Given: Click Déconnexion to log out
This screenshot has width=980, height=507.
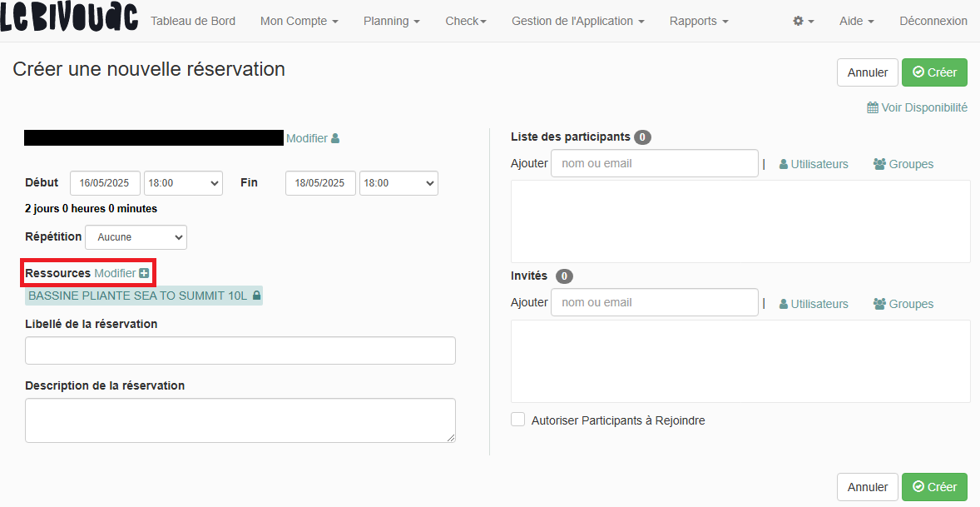Looking at the screenshot, I should 933,21.
